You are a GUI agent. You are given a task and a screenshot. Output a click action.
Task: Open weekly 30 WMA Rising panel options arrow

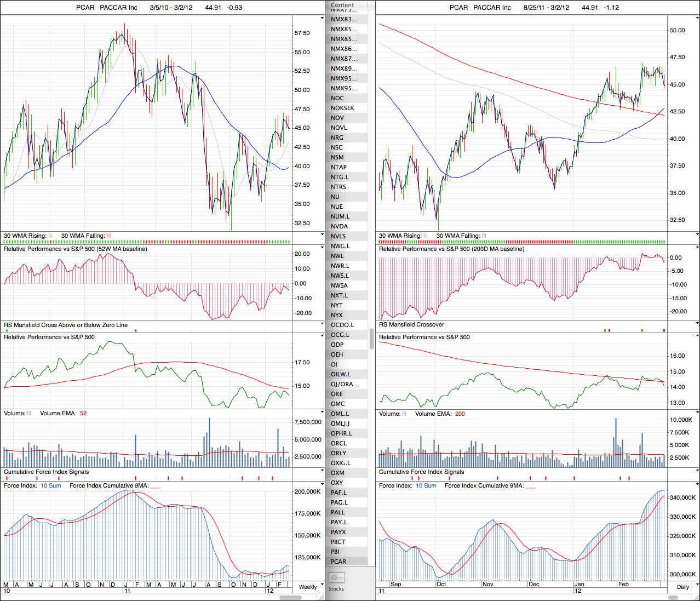pyautogui.click(x=322, y=235)
